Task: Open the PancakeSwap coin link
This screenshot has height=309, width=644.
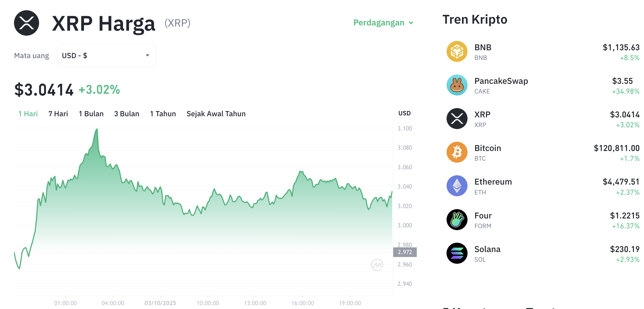Action: [501, 81]
